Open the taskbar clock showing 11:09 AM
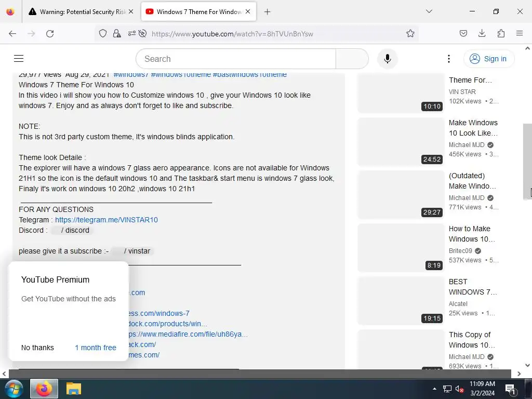Screen dimensions: 532x399 pos(482,389)
